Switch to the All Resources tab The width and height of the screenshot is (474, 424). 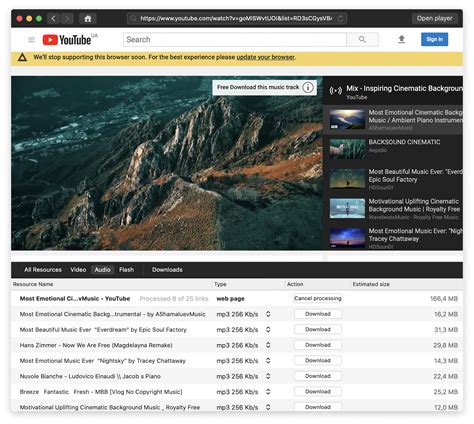(x=43, y=270)
